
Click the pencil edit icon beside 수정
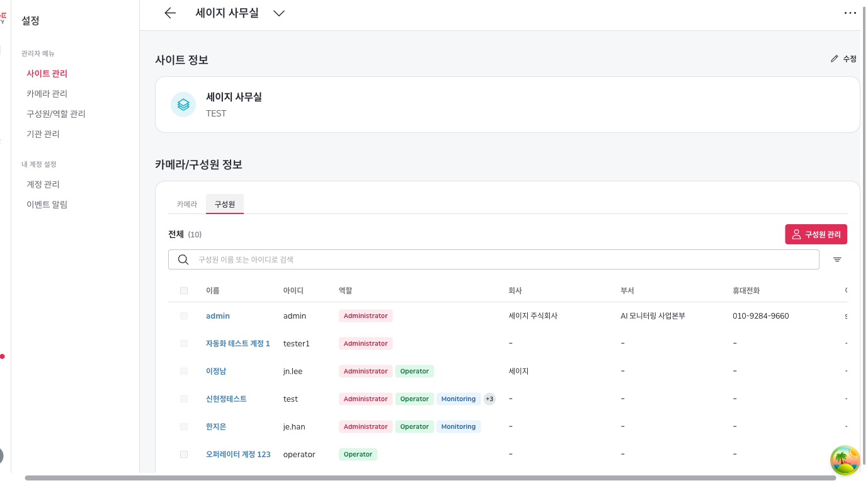[835, 59]
